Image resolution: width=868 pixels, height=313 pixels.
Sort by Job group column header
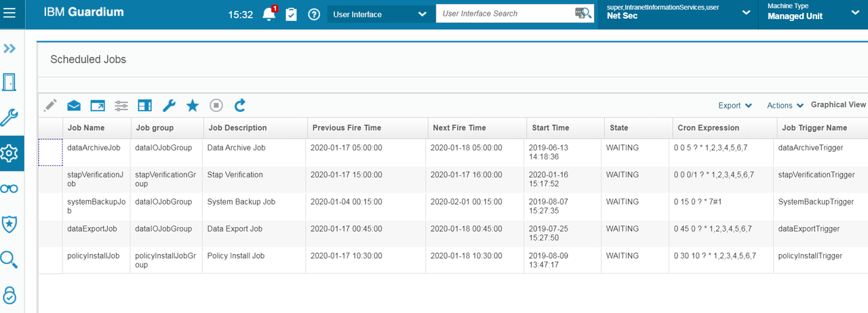tap(167, 127)
